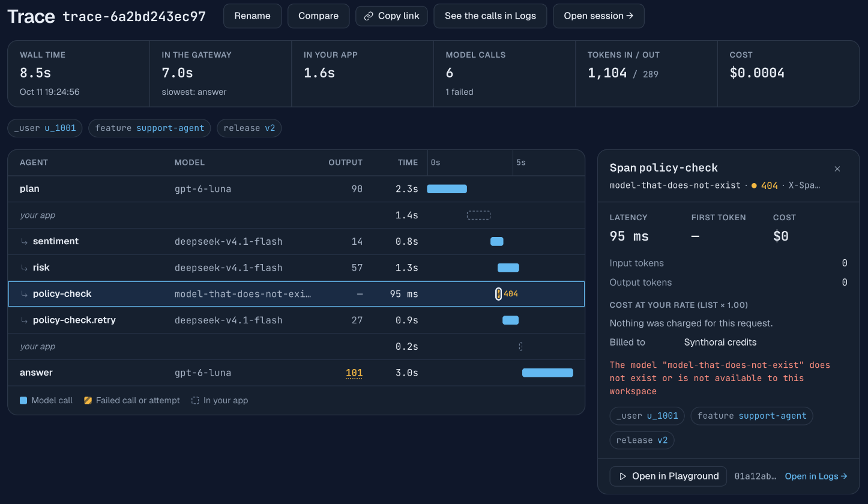Click the OUTPUT column header
Viewport: 868px width, 504px height.
(345, 163)
